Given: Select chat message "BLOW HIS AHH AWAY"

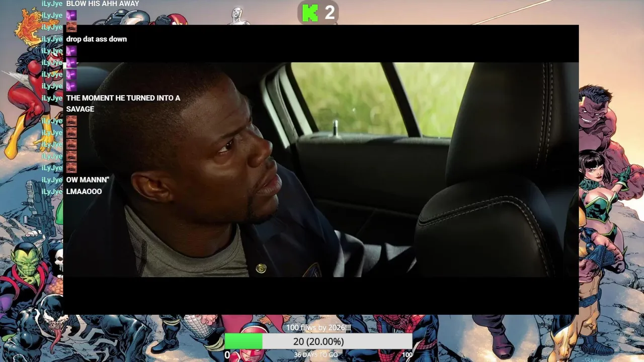Looking at the screenshot, I should 103,4.
